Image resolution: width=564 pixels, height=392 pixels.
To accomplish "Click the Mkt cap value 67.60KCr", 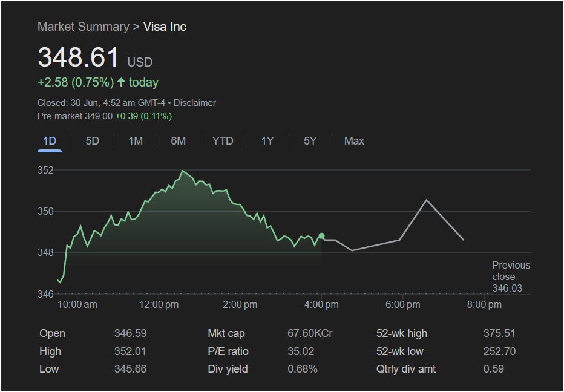I will pyautogui.click(x=310, y=333).
